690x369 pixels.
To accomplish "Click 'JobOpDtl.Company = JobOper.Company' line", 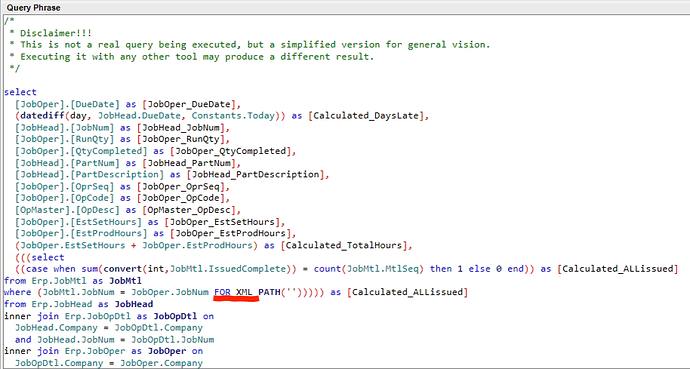I will point(109,363).
